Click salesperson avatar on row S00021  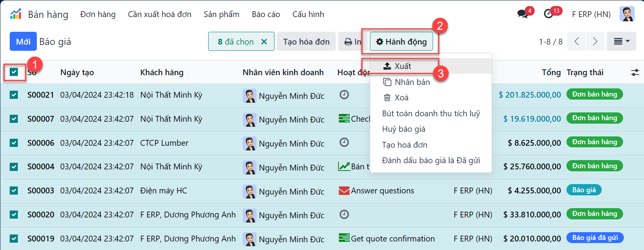[250, 96]
